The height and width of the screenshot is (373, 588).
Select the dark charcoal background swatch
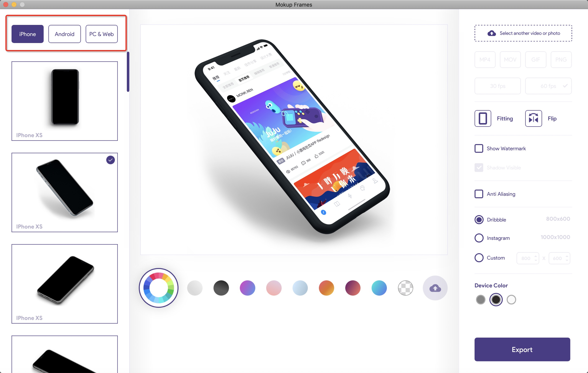221,288
